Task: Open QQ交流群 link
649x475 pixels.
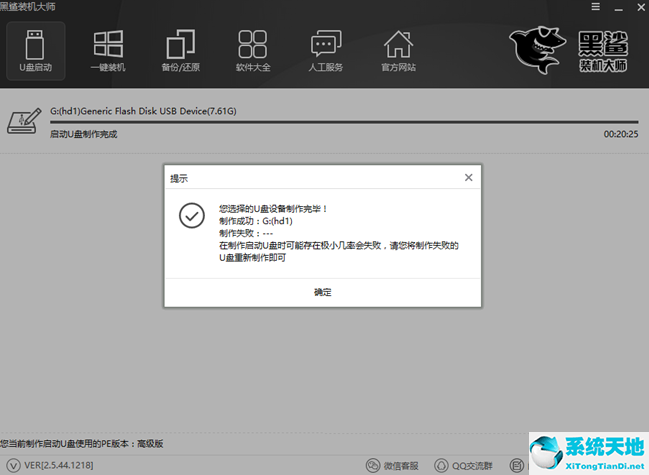Action: point(464,465)
